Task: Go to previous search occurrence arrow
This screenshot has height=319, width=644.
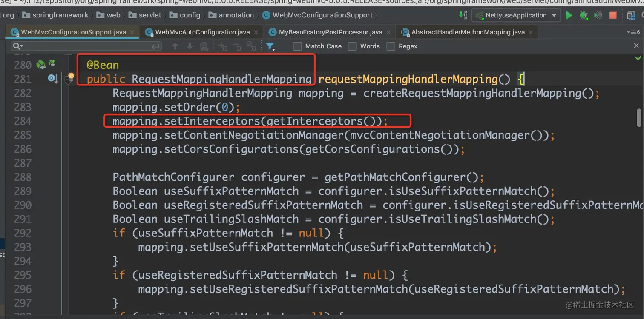Action: 175,46
